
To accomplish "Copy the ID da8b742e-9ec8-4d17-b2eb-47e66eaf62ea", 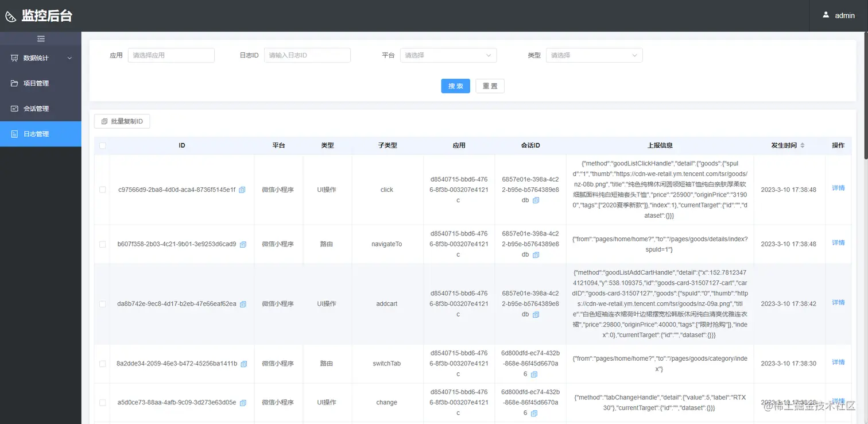I will click(x=243, y=304).
